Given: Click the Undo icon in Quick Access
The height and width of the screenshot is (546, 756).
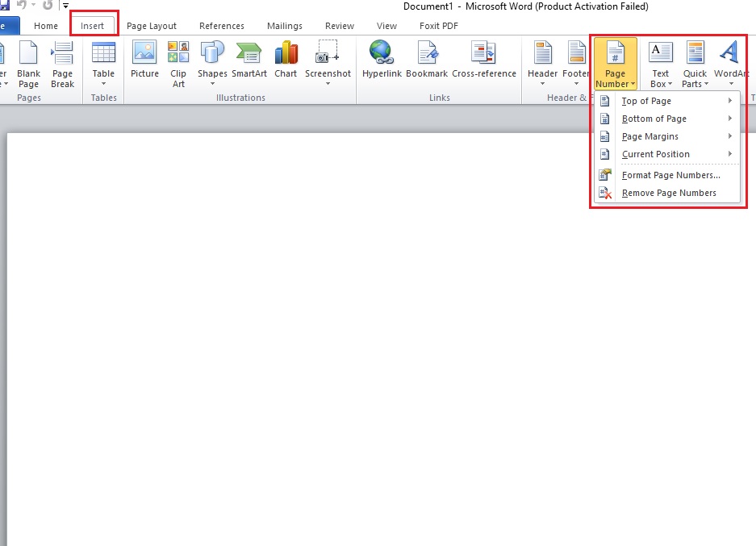Looking at the screenshot, I should (22, 6).
